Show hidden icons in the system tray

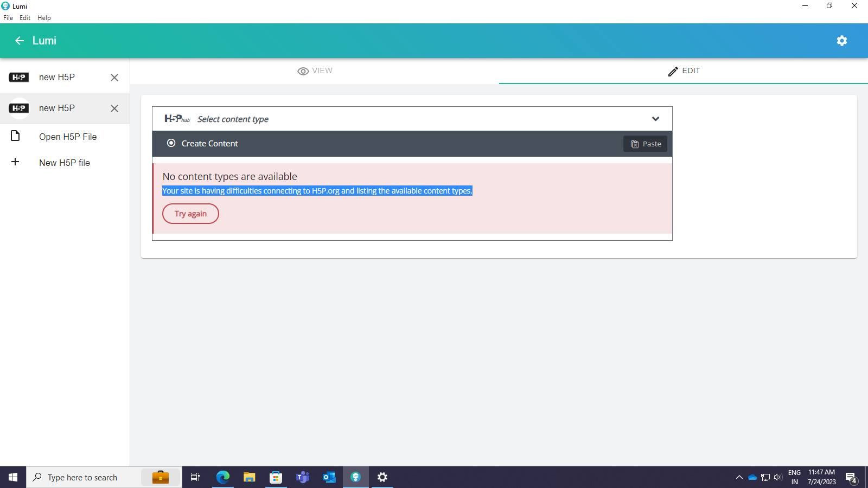tap(739, 477)
